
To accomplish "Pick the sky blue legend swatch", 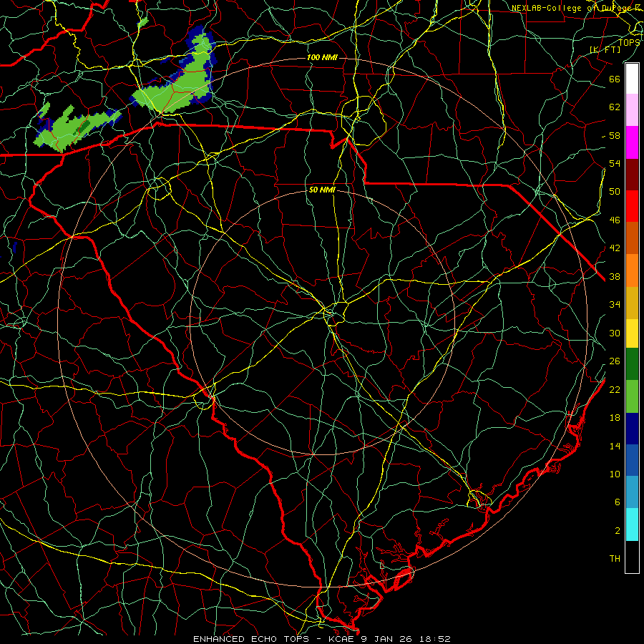I will coord(632,492).
